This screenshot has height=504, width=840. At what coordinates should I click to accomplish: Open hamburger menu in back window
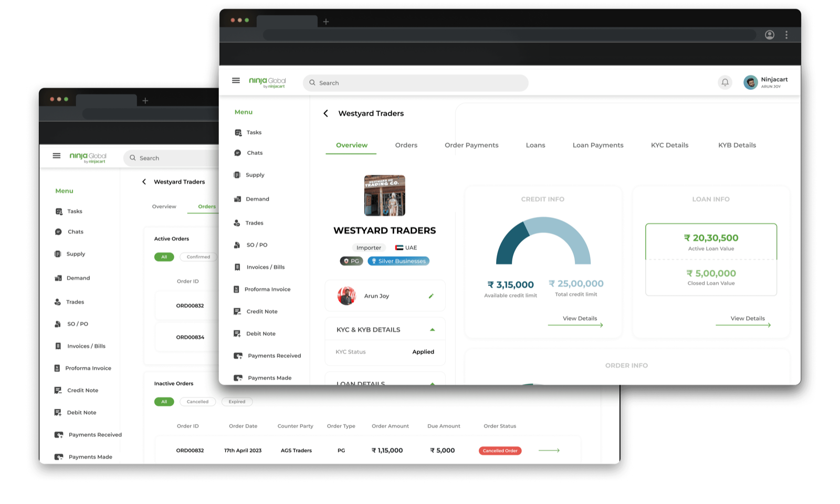pos(57,155)
